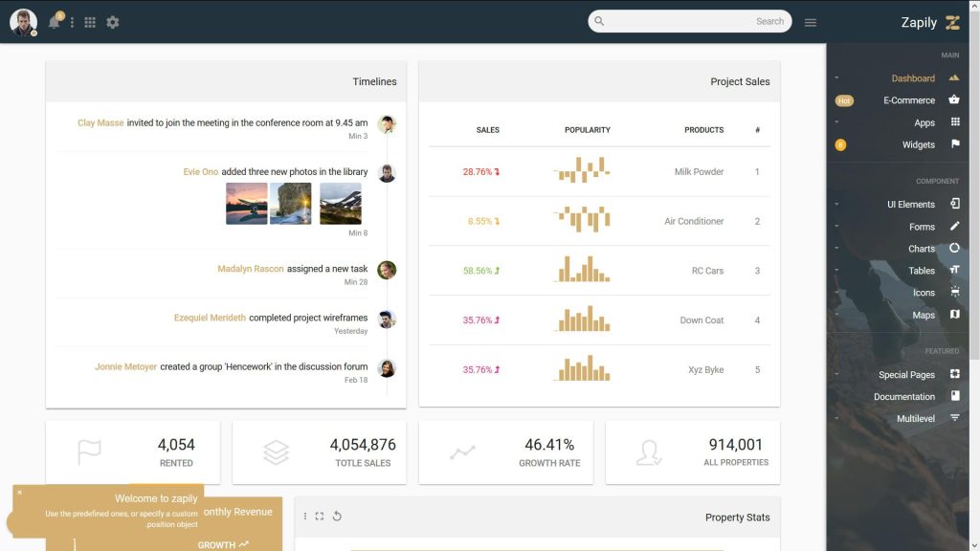Click the Milk Powder popularity bar chart
Image resolution: width=980 pixels, height=551 pixels.
[x=583, y=171]
